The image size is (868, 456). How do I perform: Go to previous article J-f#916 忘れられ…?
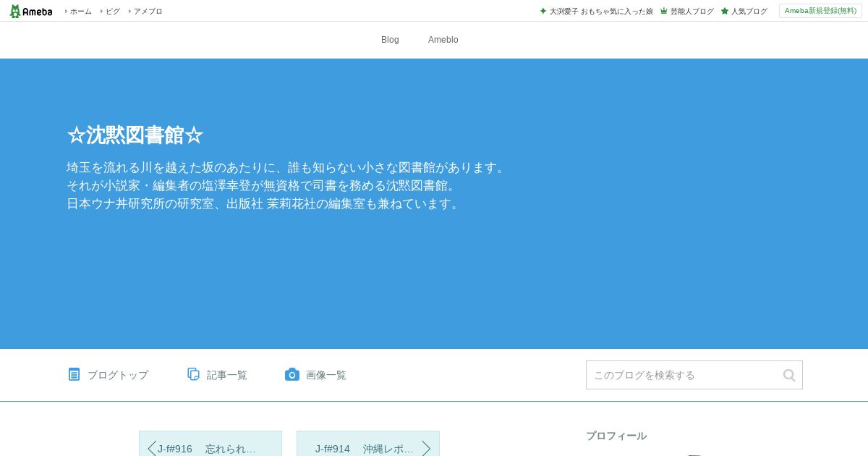[210, 444]
